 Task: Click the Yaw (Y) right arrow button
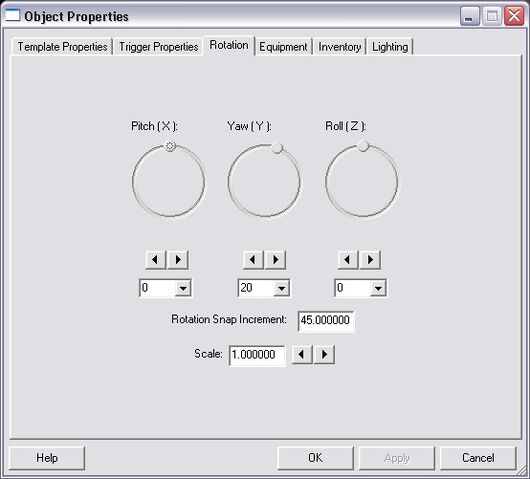pos(275,260)
